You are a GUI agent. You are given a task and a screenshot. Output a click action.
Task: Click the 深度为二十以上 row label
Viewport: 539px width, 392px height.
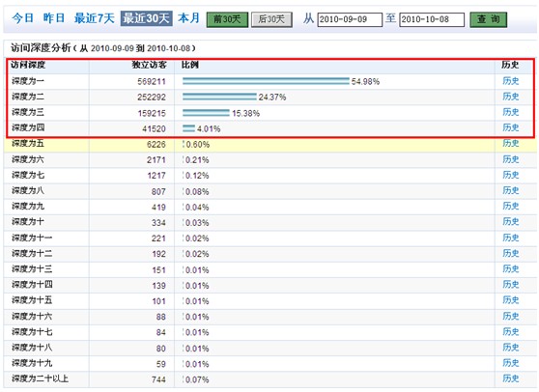41,378
